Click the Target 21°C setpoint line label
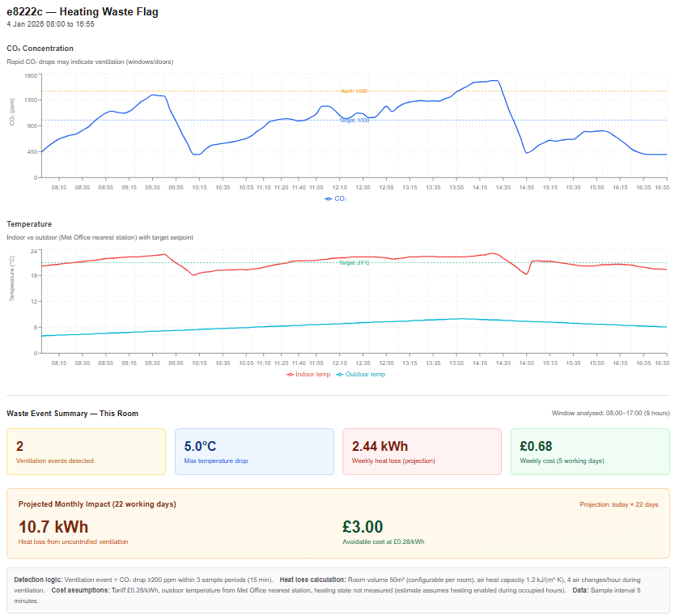675x616 pixels. 354,262
